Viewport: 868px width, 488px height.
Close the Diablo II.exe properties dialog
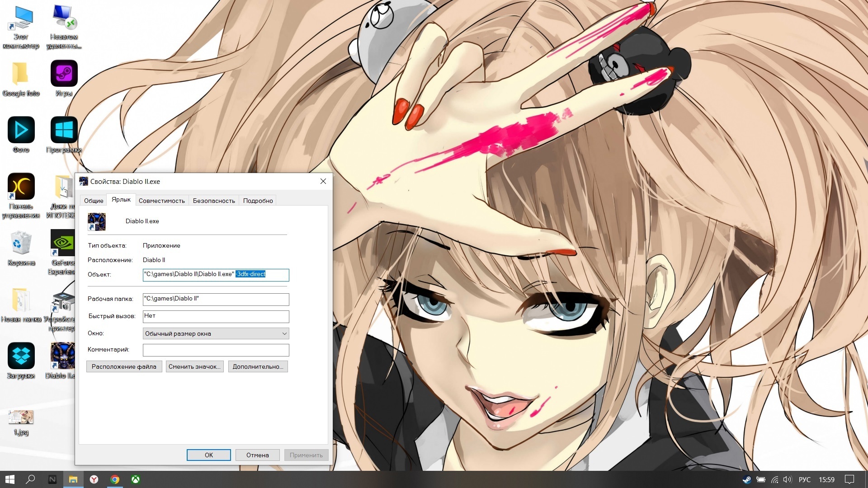[323, 181]
